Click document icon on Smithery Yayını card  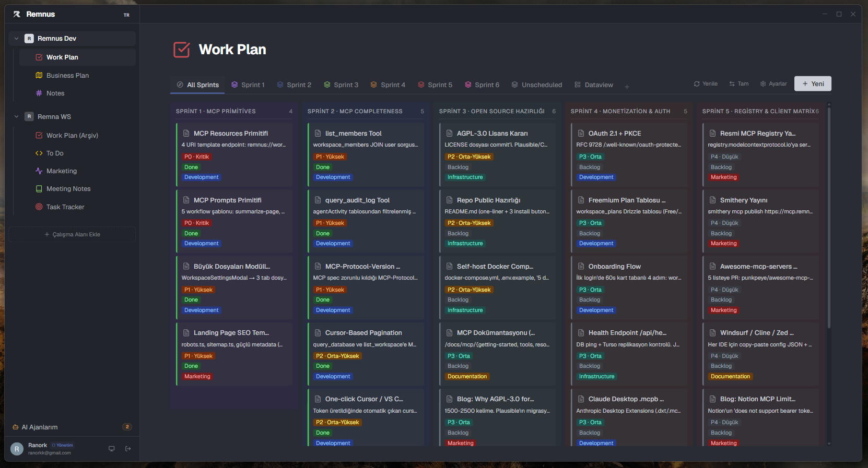point(712,200)
